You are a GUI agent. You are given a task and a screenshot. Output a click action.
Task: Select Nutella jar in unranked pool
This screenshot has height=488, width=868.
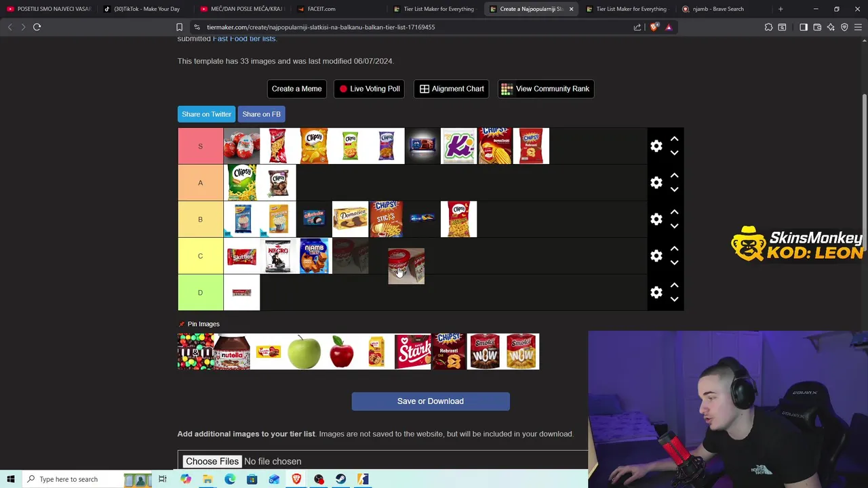[x=232, y=351]
